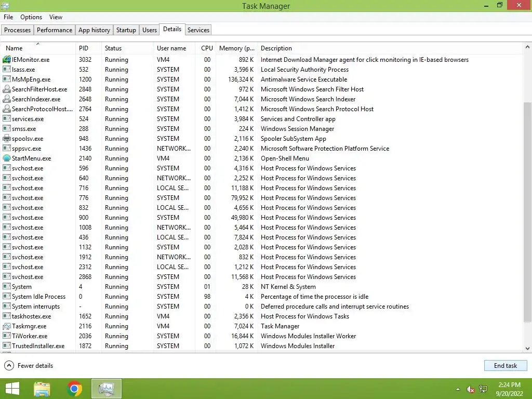Sort by the User name column header

[175, 48]
